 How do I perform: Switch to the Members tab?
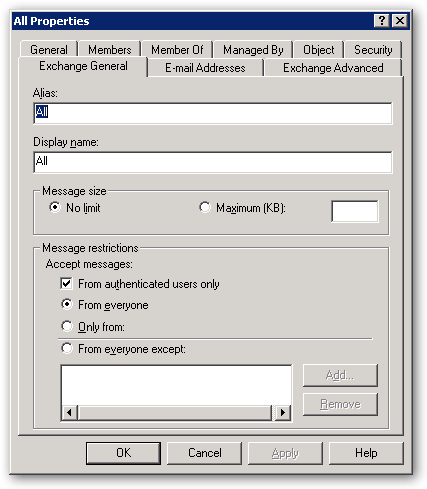(110, 50)
